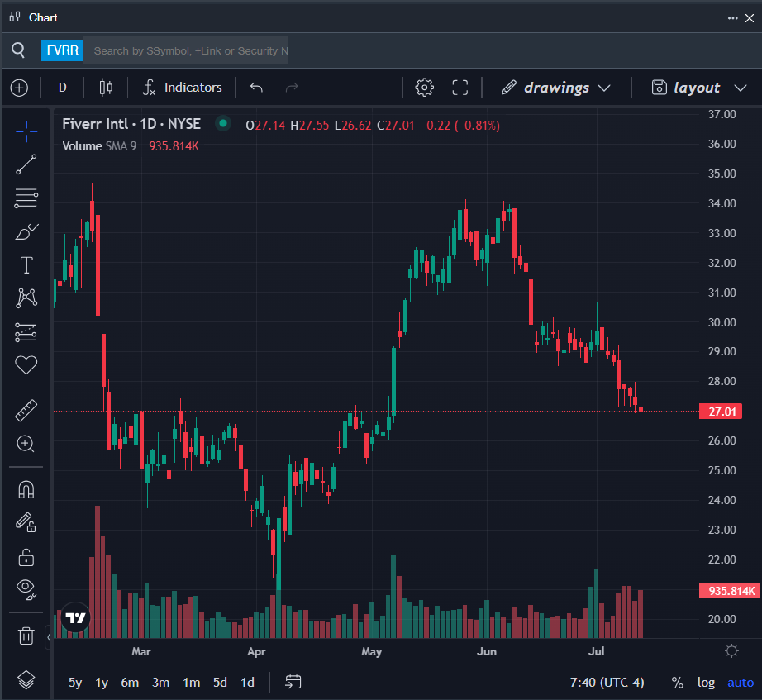Click the trash can remove drawings icon

tap(26, 636)
